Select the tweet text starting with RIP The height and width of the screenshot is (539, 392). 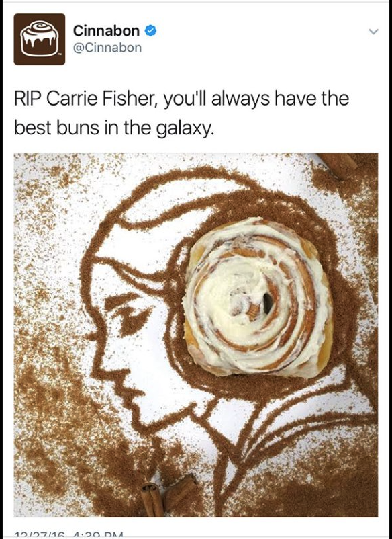[x=182, y=113]
